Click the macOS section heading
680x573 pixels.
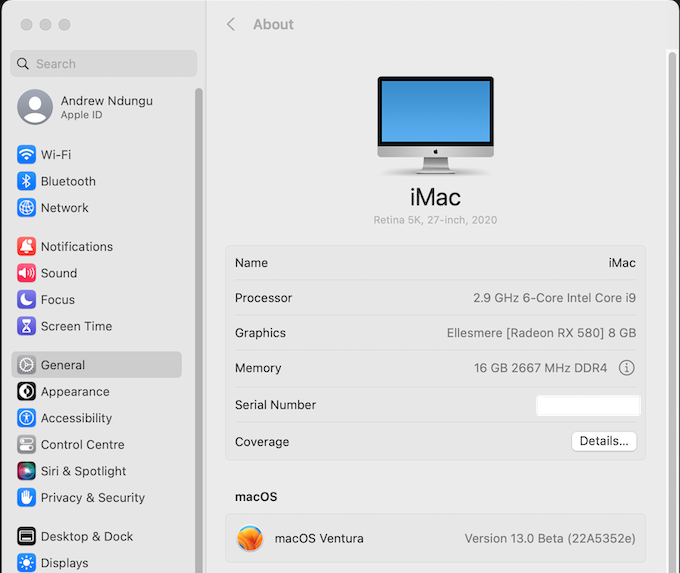(256, 497)
